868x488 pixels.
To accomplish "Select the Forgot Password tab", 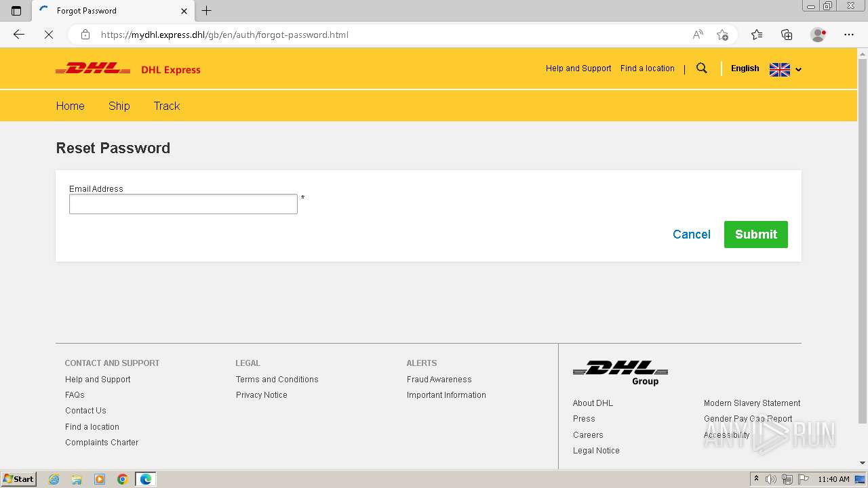I will tap(113, 11).
